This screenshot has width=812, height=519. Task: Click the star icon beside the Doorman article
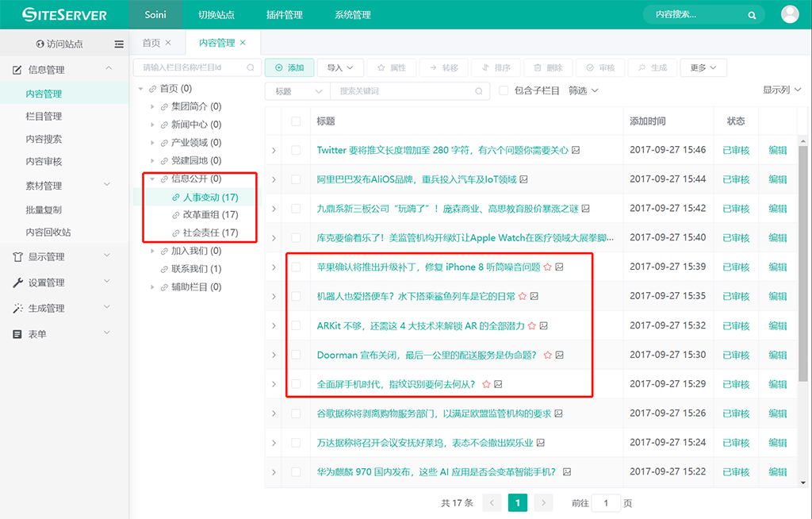click(x=546, y=355)
